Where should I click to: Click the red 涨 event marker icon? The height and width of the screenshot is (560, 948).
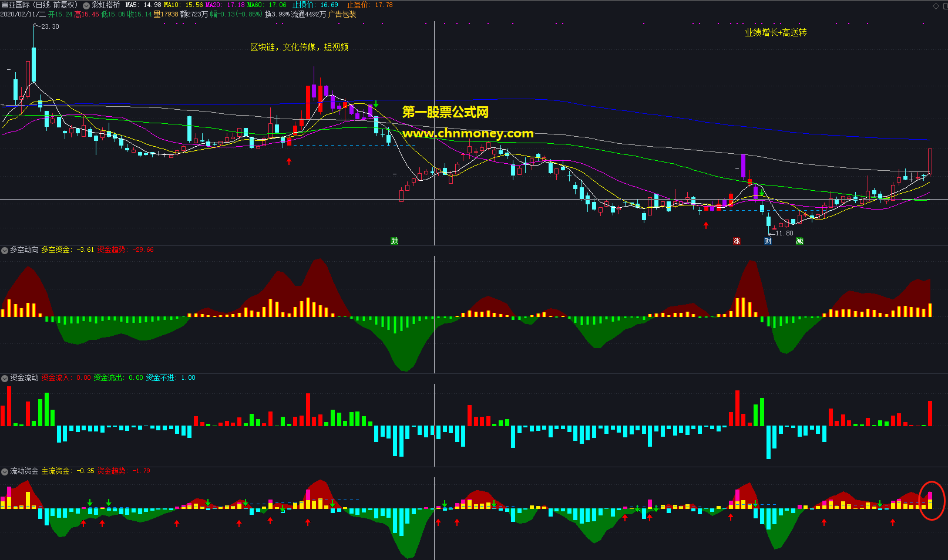[x=737, y=241]
